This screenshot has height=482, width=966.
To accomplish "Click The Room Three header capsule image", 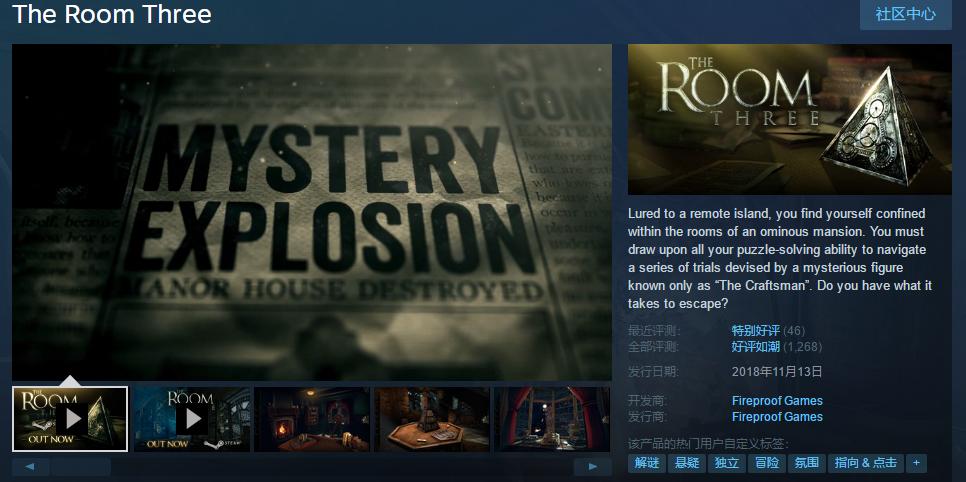I will pos(790,120).
